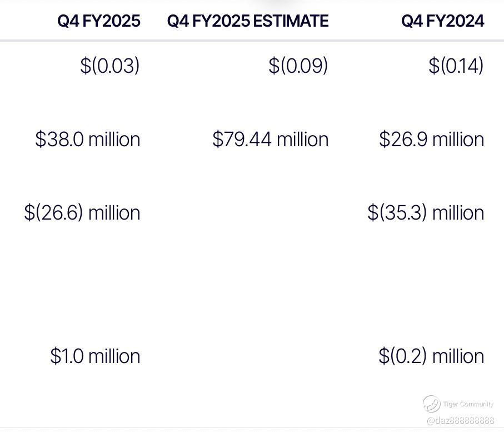Viewport: 504px width, 432px height.
Task: Click the Tiger Community watermark text
Action: click(468, 404)
